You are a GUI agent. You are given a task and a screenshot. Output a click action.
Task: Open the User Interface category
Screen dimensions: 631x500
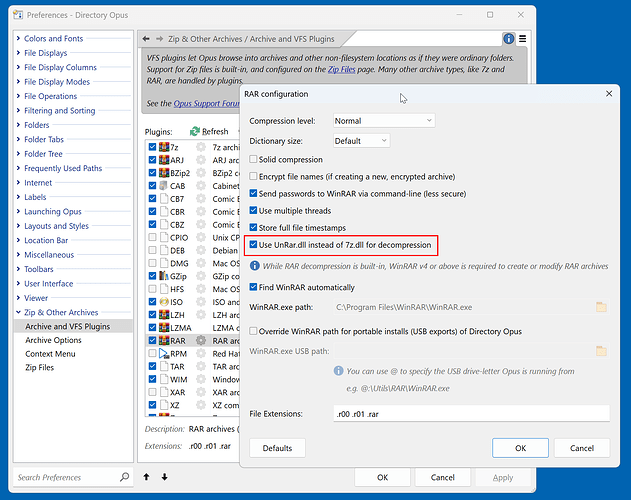pyautogui.click(x=49, y=283)
